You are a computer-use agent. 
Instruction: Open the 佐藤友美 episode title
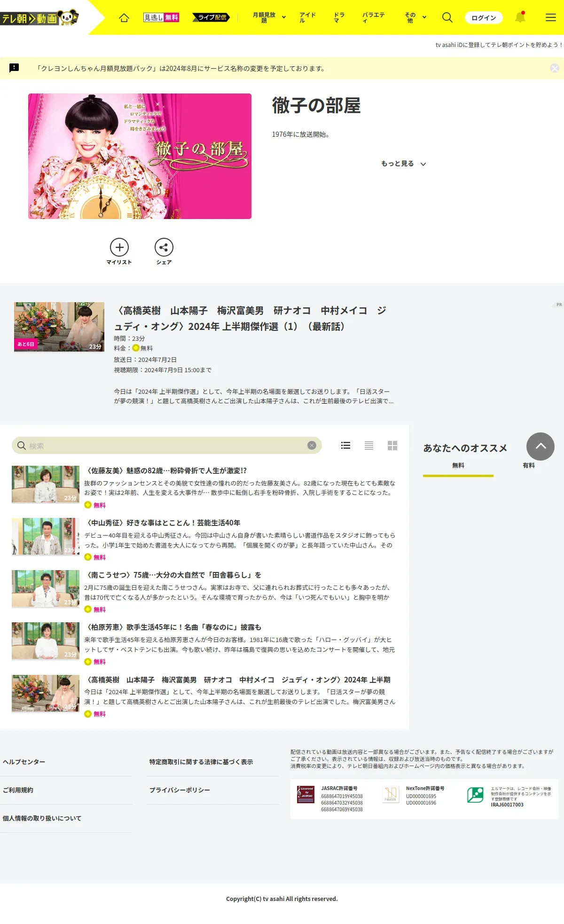(165, 470)
